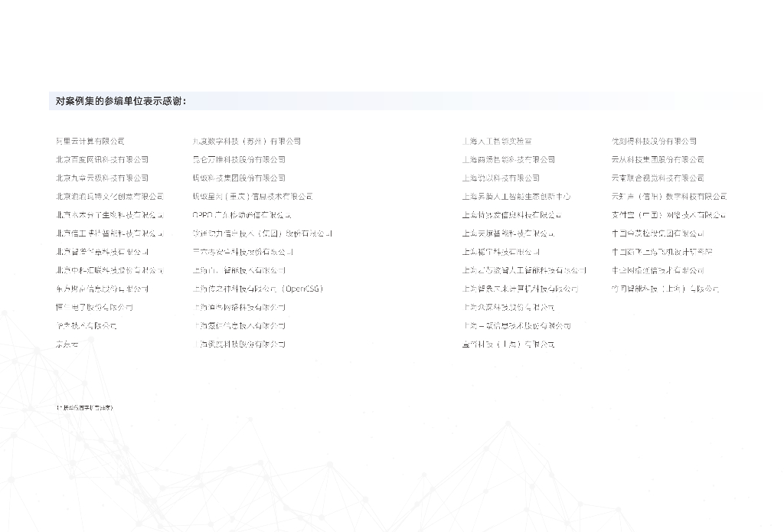Viewport: 784px width, 532px height.
Task: Click "中国商飞上海飞机设计研究院"
Action: click(x=661, y=252)
